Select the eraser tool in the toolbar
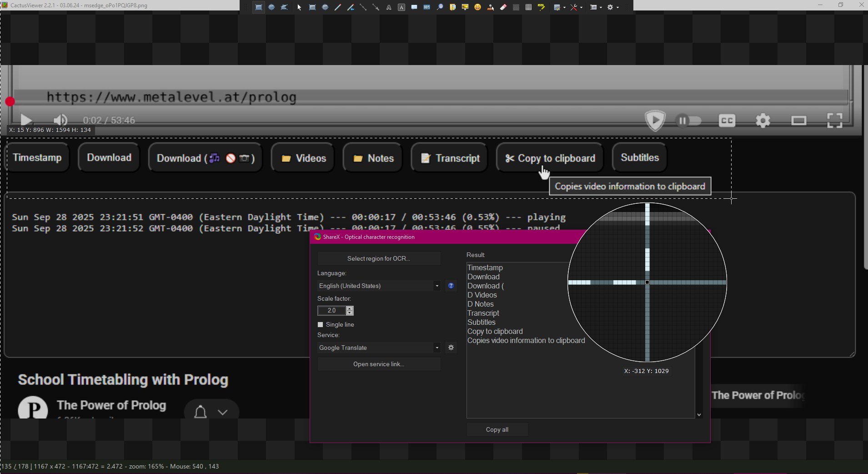The width and height of the screenshot is (868, 474). click(x=503, y=7)
